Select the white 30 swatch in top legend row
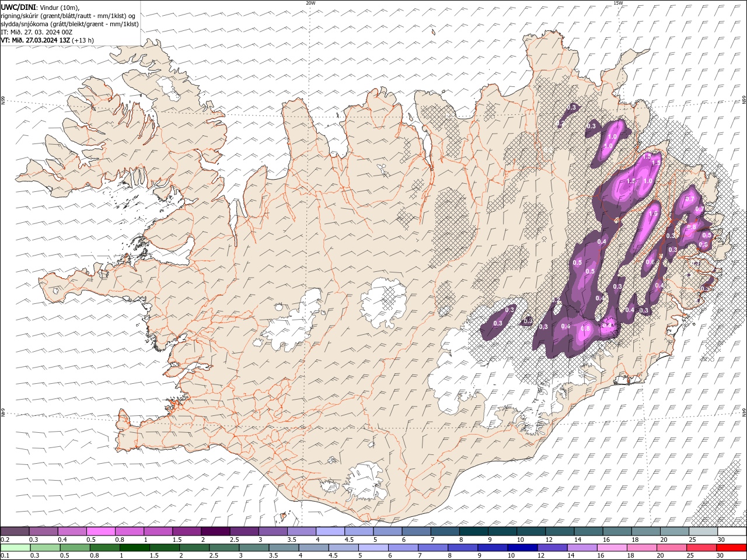 pos(732,531)
